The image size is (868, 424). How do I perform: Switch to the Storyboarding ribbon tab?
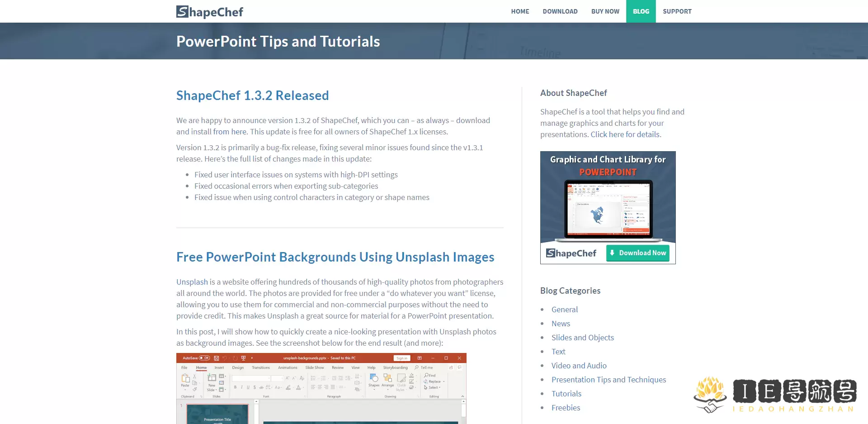(396, 367)
